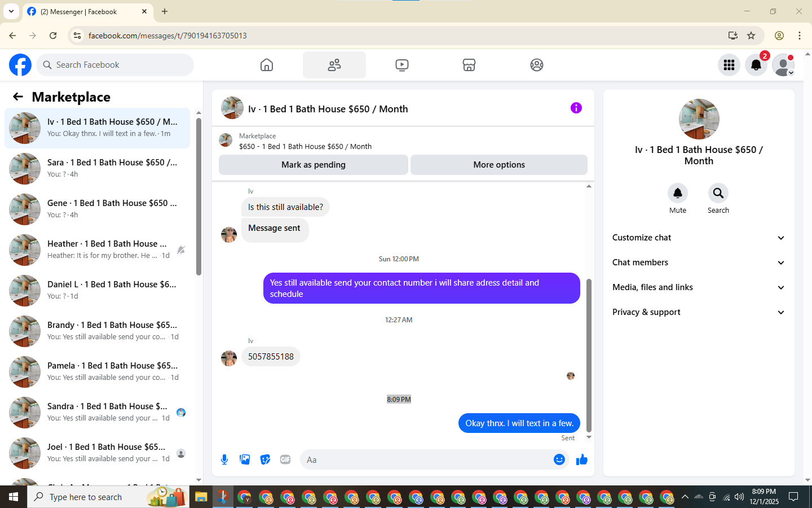Open the emoji picker

[x=559, y=459]
